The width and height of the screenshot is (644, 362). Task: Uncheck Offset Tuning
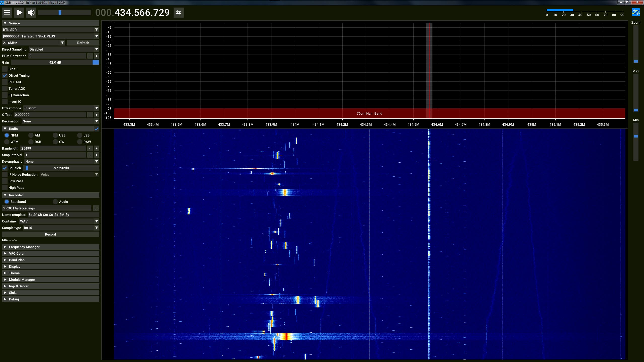pyautogui.click(x=5, y=75)
